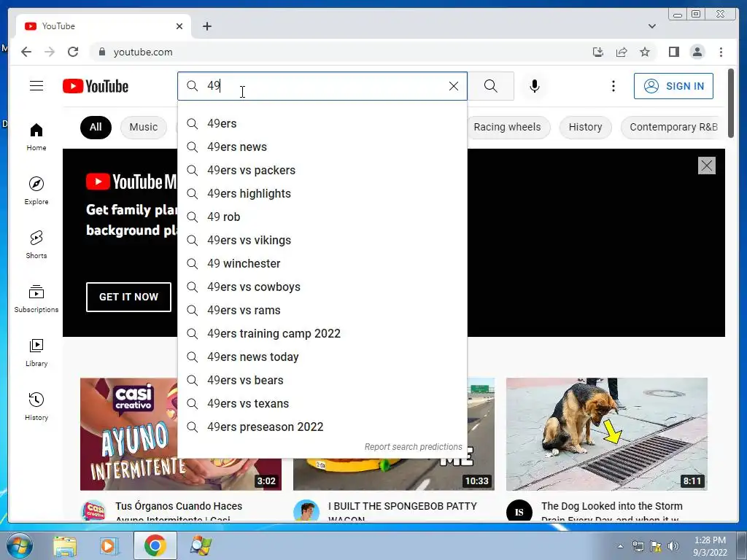
Task: Click the volume icon in system tray
Action: pos(673,546)
